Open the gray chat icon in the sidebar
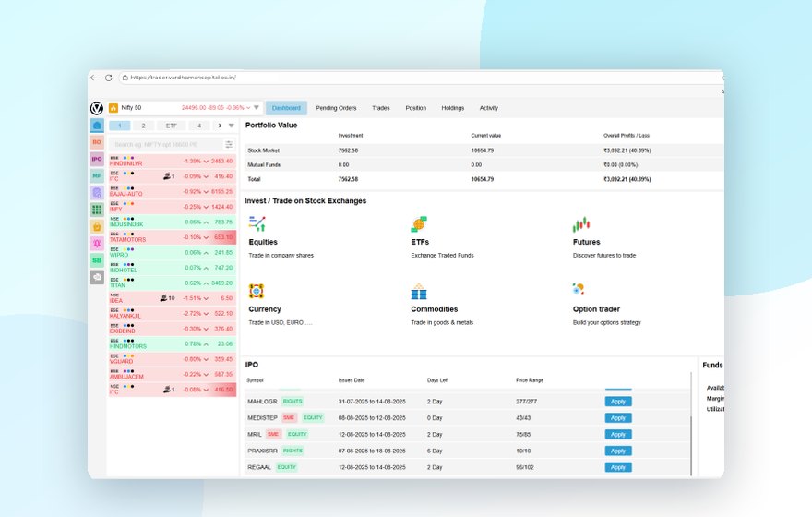The height and width of the screenshot is (517, 812). pos(97,277)
